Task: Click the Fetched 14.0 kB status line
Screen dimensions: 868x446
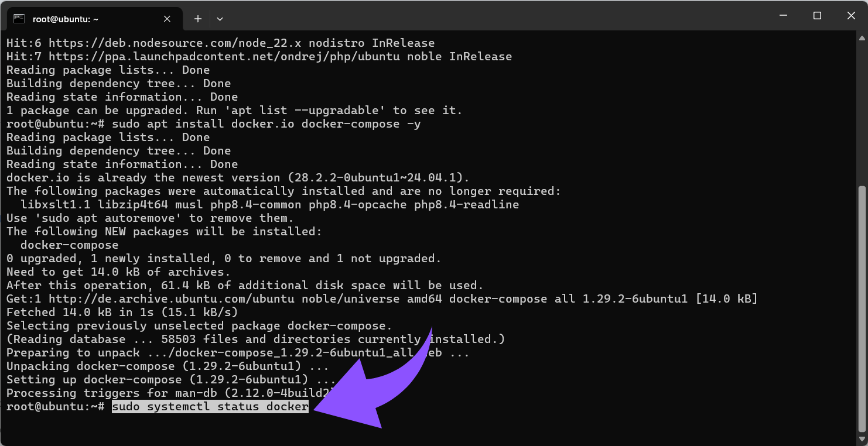Action: (117, 312)
